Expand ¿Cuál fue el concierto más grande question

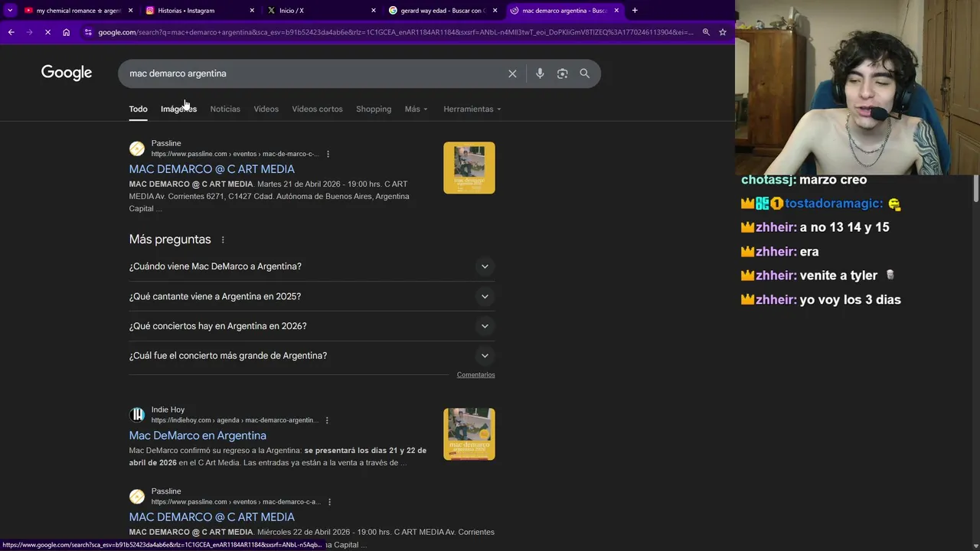coord(312,356)
